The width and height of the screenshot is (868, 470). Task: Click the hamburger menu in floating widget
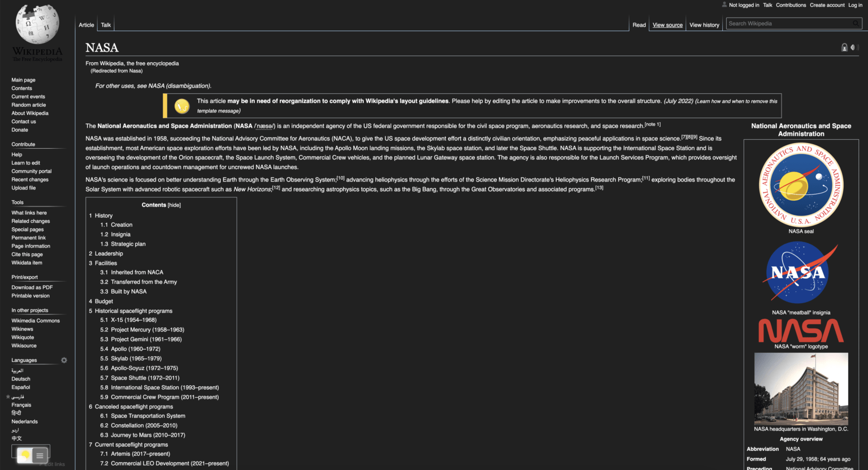click(40, 455)
